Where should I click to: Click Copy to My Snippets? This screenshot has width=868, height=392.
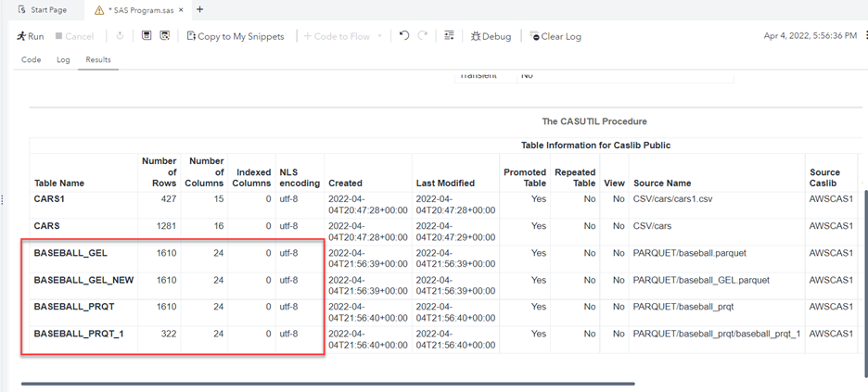(236, 36)
